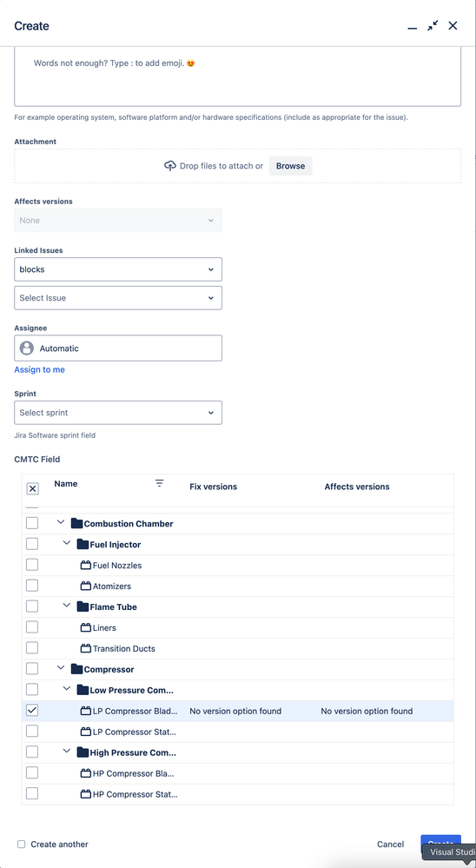
Task: Clear all selections with the header checkbox
Action: coord(33,489)
